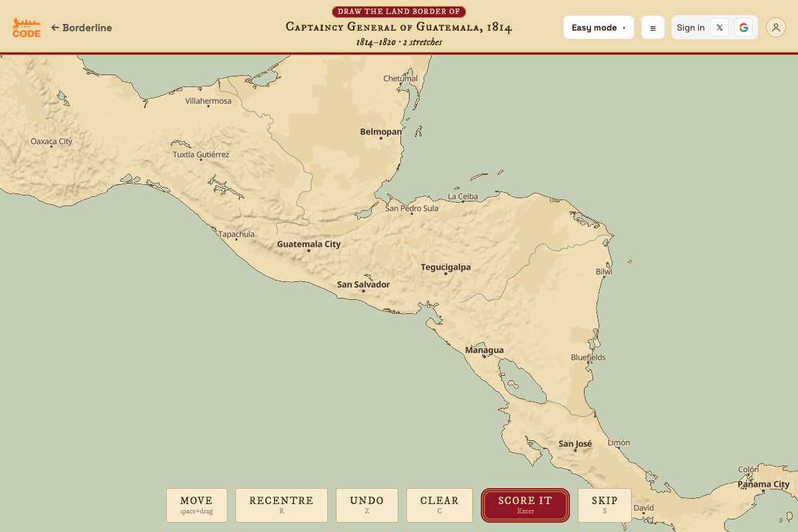The width and height of the screenshot is (798, 532).
Task: Click the Colón map label
Action: point(748,469)
